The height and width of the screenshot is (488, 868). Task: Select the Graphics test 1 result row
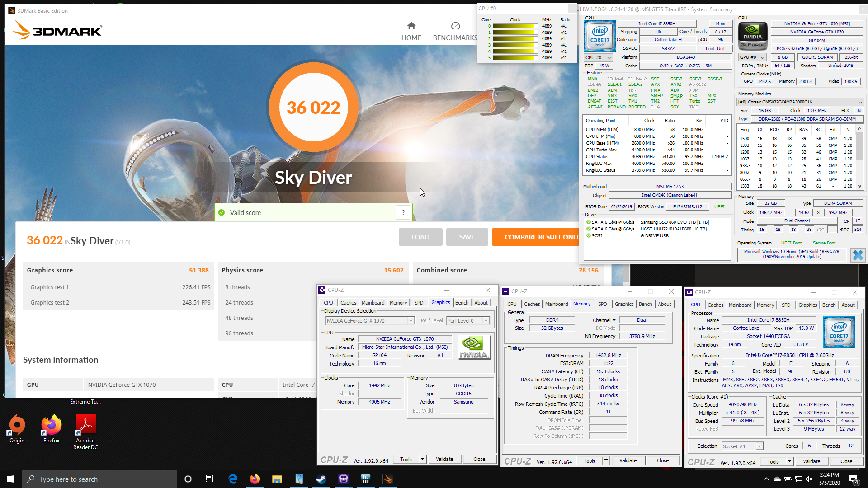tap(118, 287)
